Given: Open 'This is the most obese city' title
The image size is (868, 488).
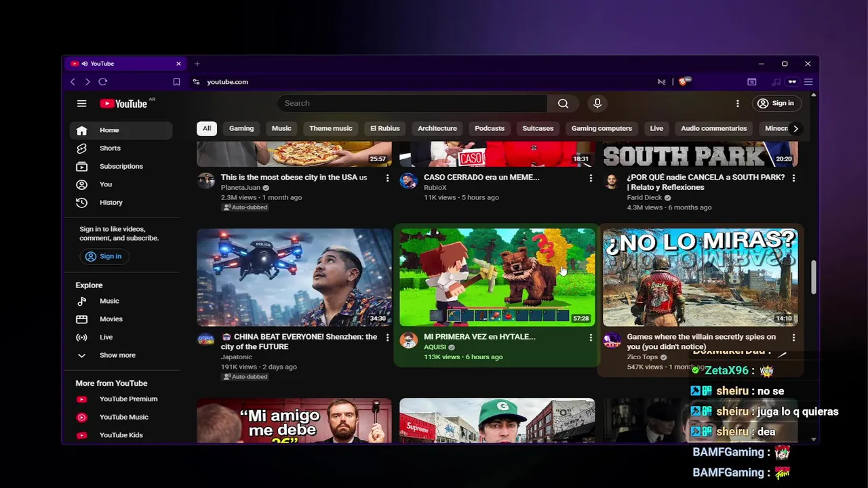Looking at the screenshot, I should (x=294, y=178).
